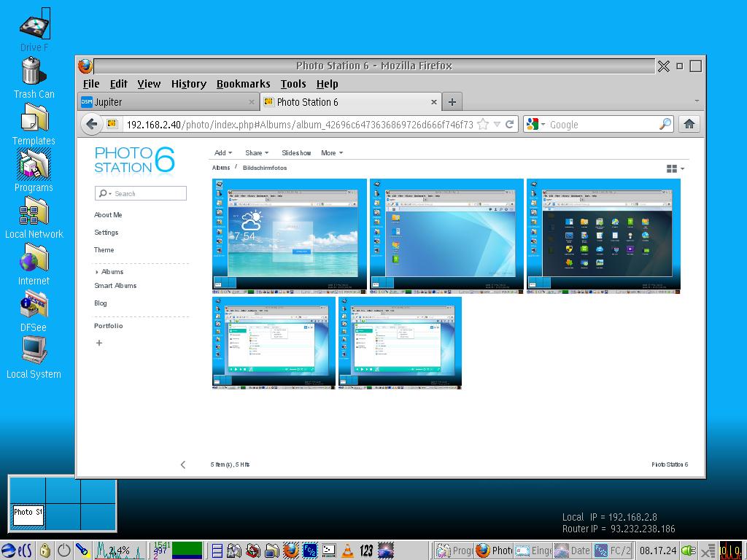Open the FC/2 launcher icon in the taskbar
This screenshot has width=747, height=560.
pos(309,551)
